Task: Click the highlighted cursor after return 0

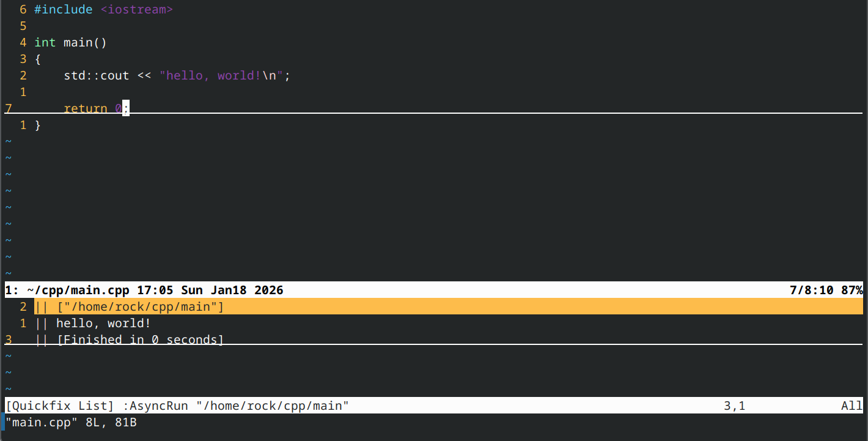Action: pos(126,108)
